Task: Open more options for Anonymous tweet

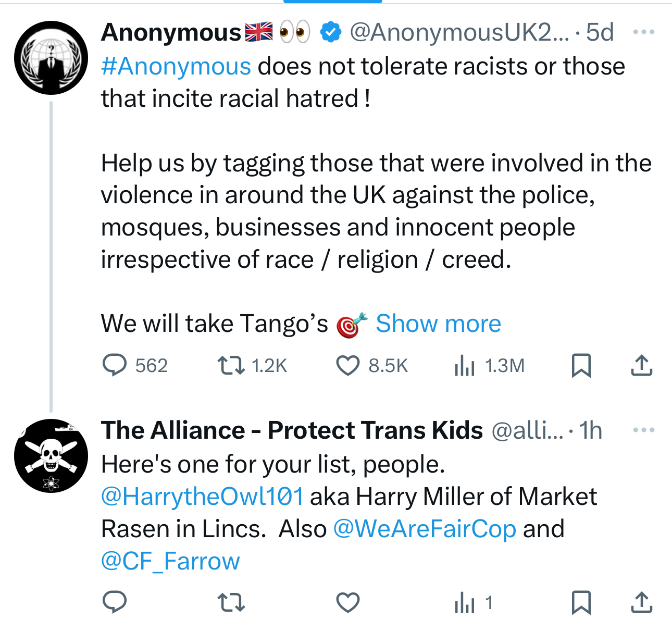Action: (643, 32)
